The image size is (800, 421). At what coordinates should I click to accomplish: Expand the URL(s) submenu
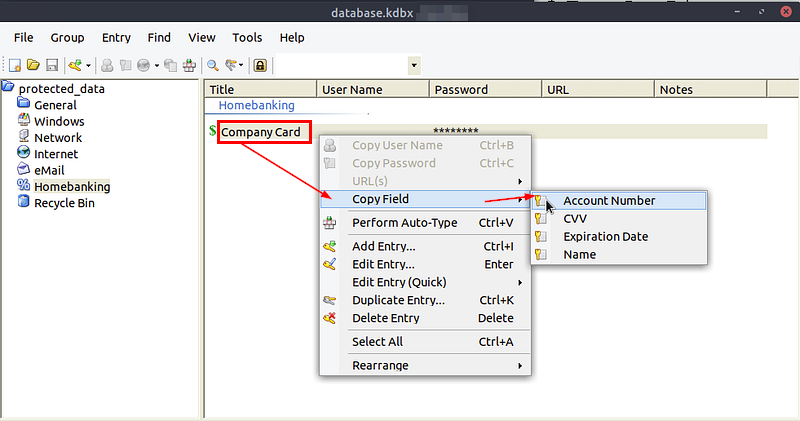425,181
